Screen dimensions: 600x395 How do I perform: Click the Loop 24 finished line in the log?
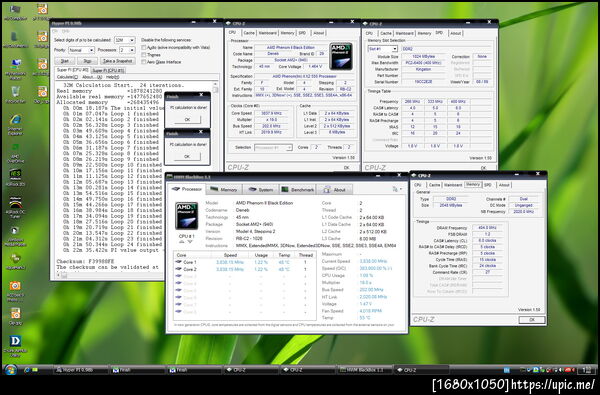point(111,244)
